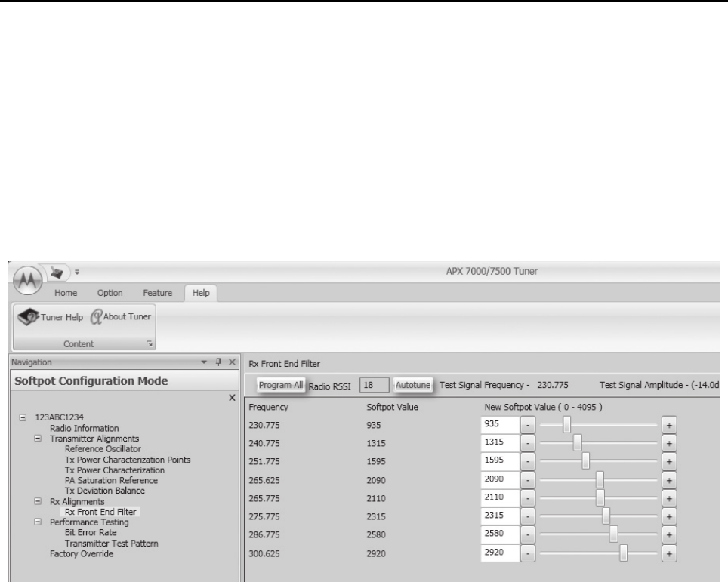The height and width of the screenshot is (582, 728).
Task: Click the 2580 new softpot value field
Action: [x=500, y=534]
